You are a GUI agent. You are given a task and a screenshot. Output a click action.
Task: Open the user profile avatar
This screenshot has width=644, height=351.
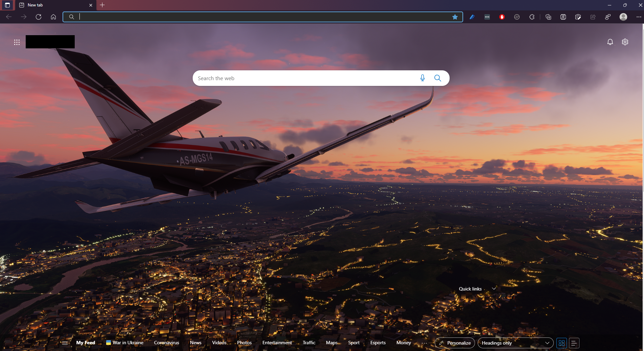623,17
